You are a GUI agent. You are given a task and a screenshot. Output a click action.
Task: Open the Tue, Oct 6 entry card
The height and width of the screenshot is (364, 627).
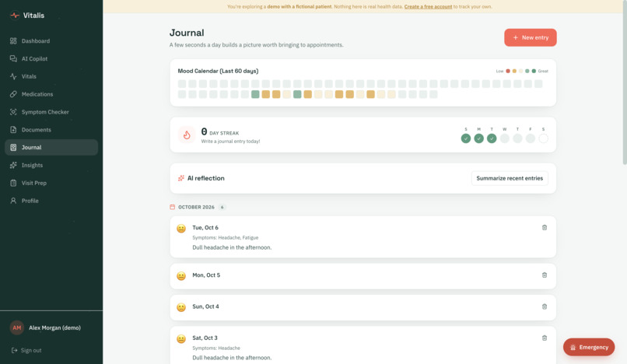point(363,236)
